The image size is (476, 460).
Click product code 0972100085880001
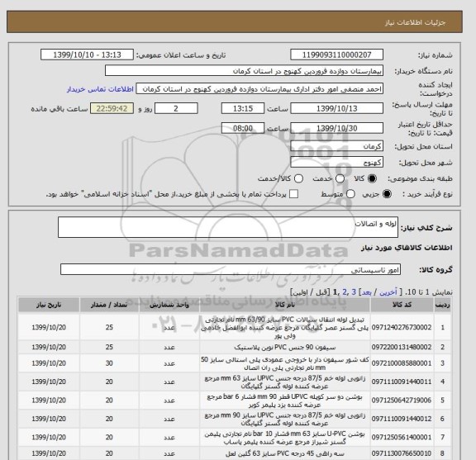click(402, 363)
